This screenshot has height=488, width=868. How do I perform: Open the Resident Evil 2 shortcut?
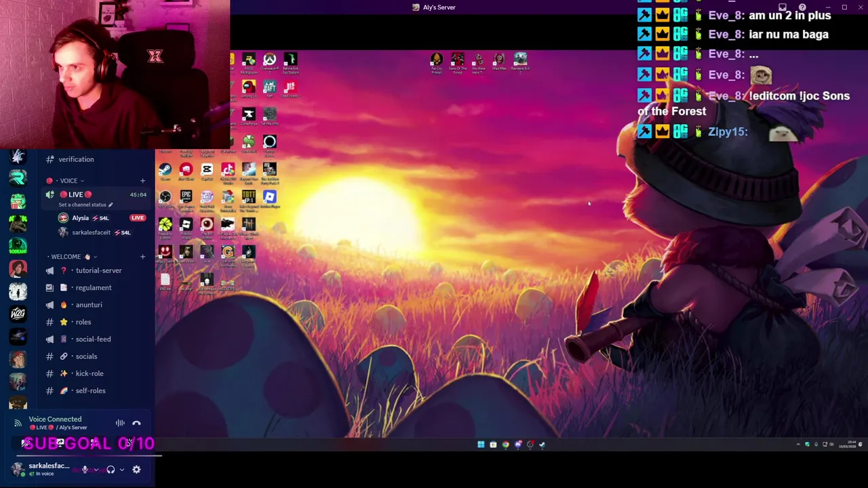click(x=521, y=60)
